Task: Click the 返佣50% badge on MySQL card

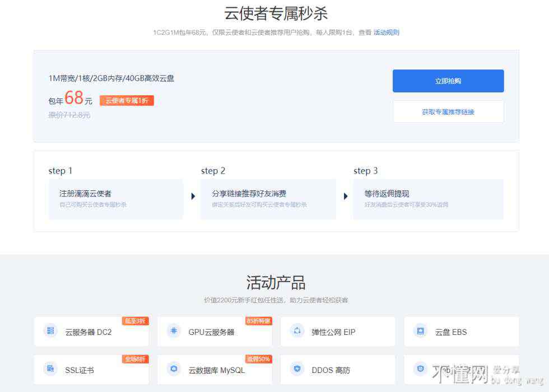Action: (258, 359)
